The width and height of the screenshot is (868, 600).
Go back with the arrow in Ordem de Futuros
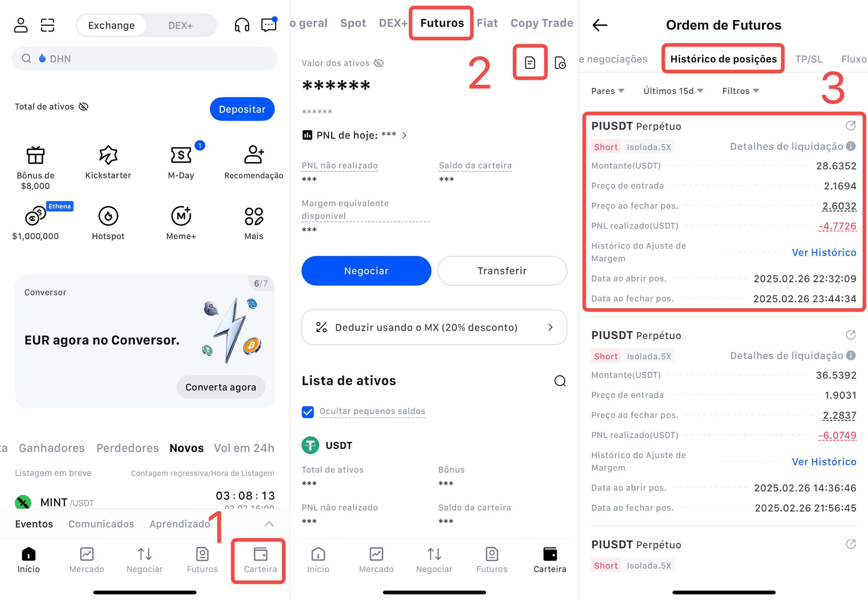coord(600,25)
